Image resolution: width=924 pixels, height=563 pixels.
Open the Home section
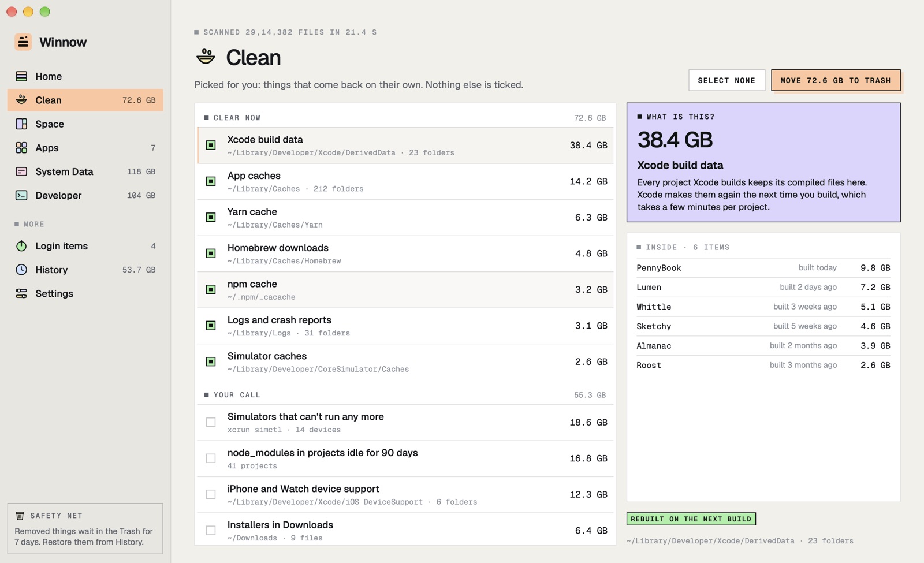(85, 76)
